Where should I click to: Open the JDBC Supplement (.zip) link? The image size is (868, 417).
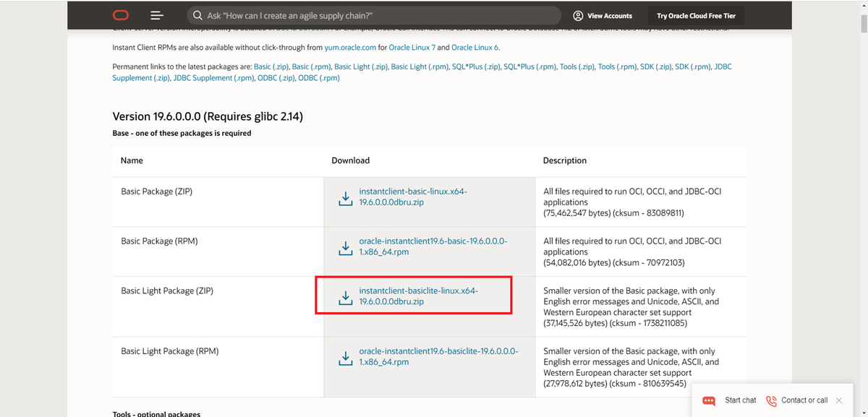[x=141, y=78]
